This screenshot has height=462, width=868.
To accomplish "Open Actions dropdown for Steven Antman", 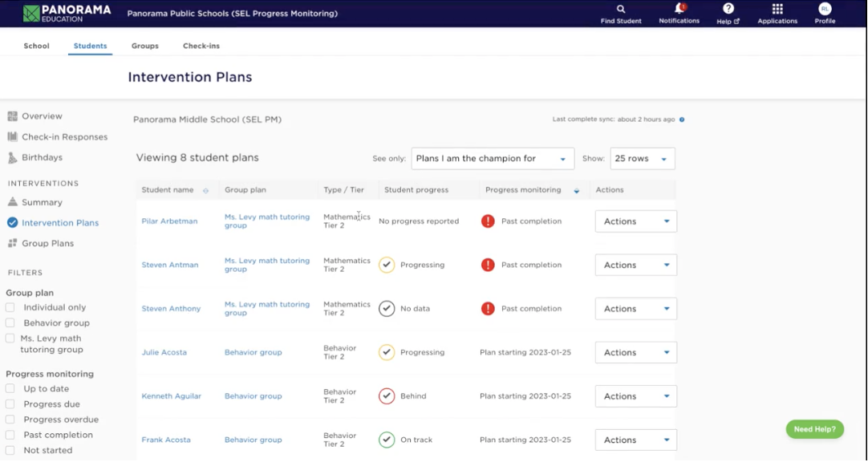I will pos(635,265).
